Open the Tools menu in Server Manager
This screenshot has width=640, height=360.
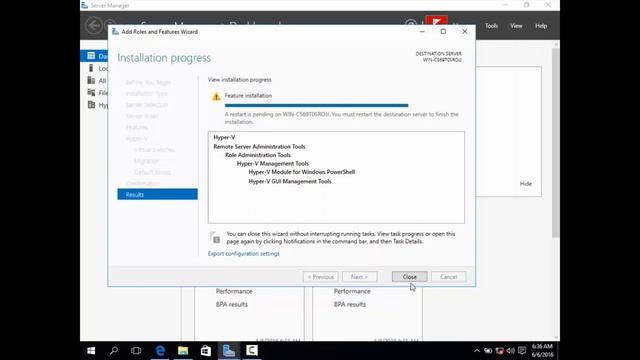point(491,26)
